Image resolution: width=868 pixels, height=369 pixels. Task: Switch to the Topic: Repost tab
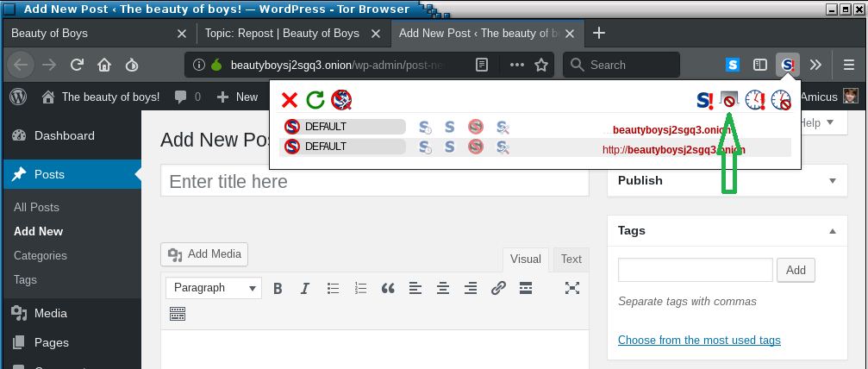pyautogui.click(x=282, y=34)
